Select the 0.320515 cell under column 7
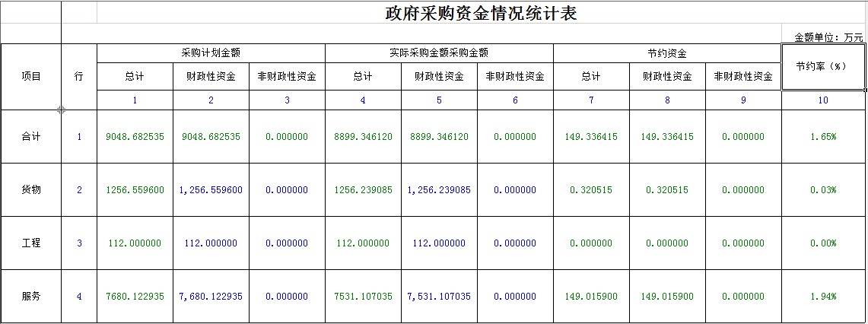The width and height of the screenshot is (868, 324). [x=591, y=190]
